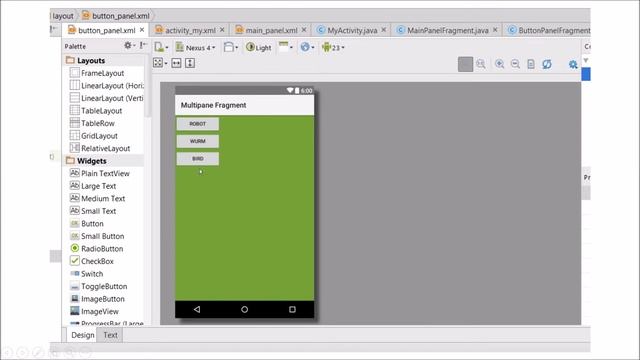Open the designer settings gear icon
The image size is (640, 360).
573,64
